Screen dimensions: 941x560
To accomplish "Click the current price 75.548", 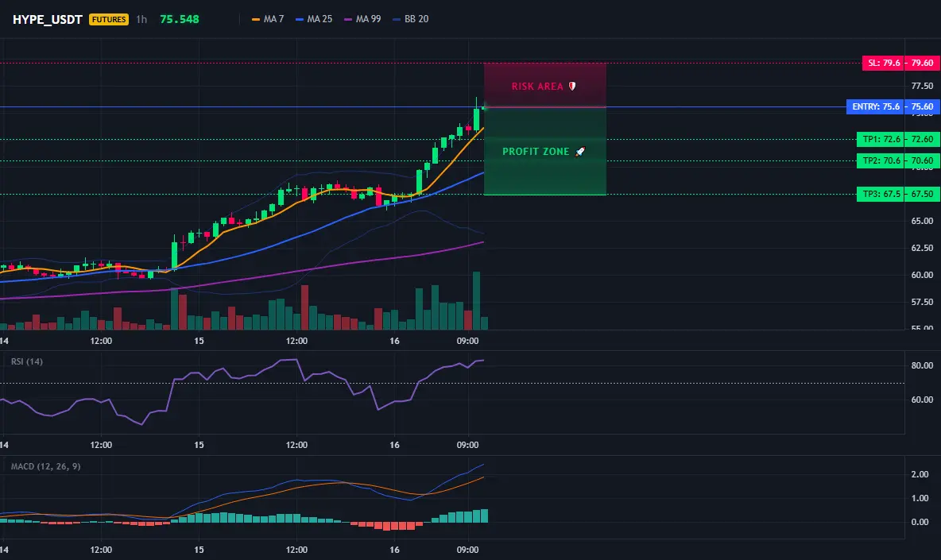I will click(x=180, y=19).
